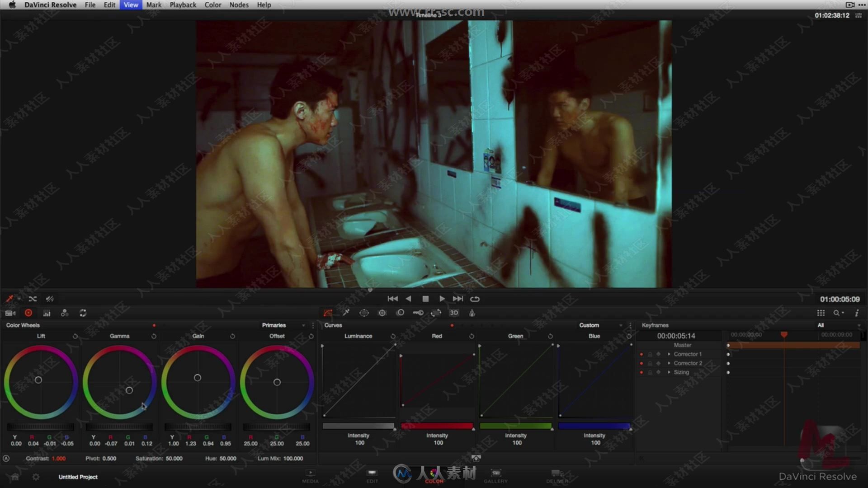The height and width of the screenshot is (488, 868).
Task: Reset the Luminance curve
Action: point(393,336)
